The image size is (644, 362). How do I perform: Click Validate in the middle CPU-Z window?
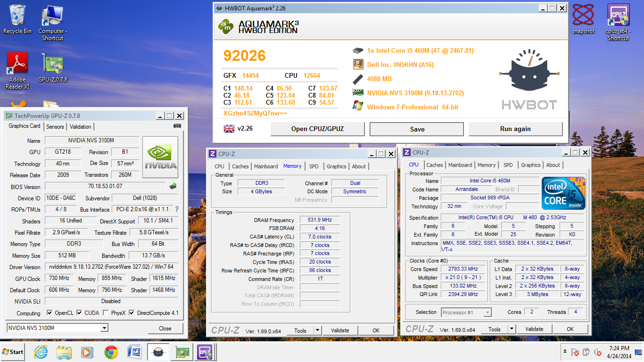[x=340, y=330]
